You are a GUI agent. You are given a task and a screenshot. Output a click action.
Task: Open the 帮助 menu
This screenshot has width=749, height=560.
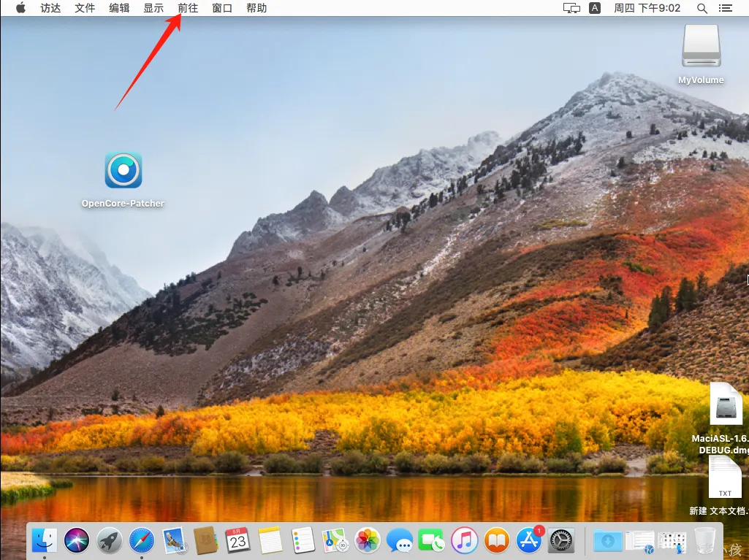coord(256,8)
